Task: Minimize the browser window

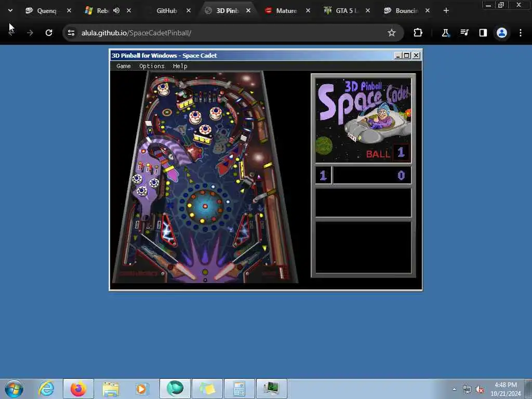Action: pyautogui.click(x=488, y=5)
